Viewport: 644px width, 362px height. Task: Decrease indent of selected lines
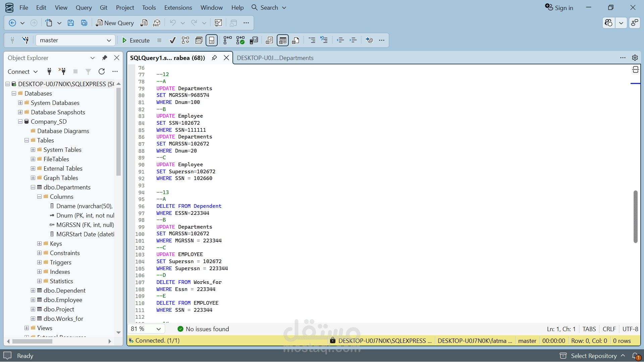coord(340,40)
